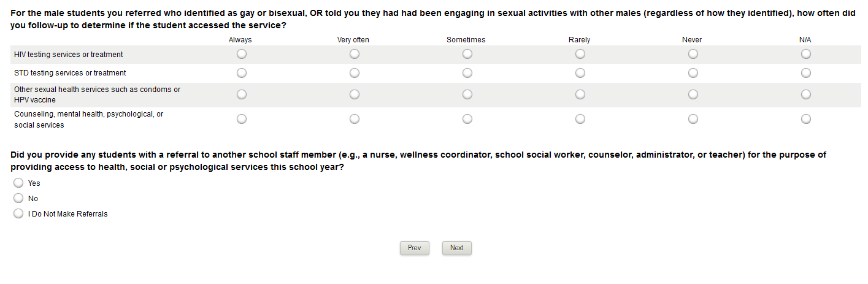Image resolution: width=868 pixels, height=284 pixels.
Task: Select Very often for condoms or HPV vaccine
Action: coord(354,94)
